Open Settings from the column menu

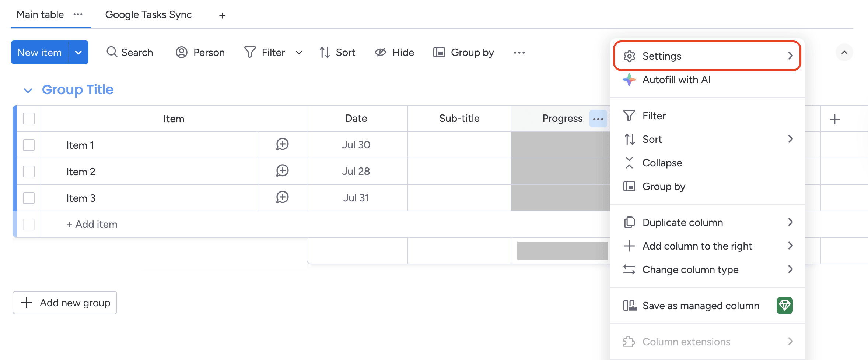[707, 56]
